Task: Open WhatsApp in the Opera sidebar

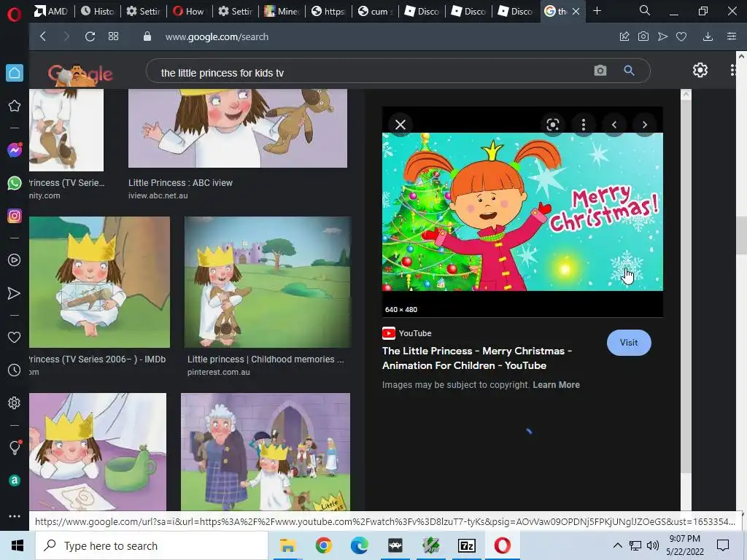Action: (15, 183)
